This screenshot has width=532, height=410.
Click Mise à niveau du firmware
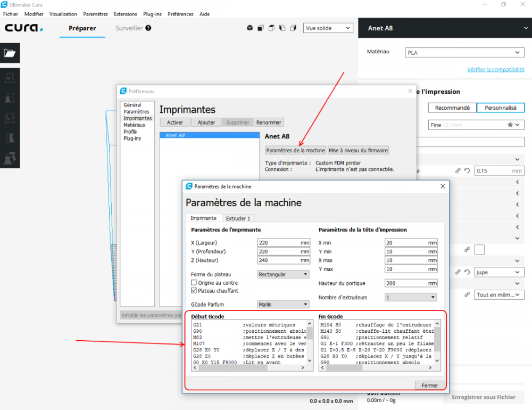tap(358, 150)
